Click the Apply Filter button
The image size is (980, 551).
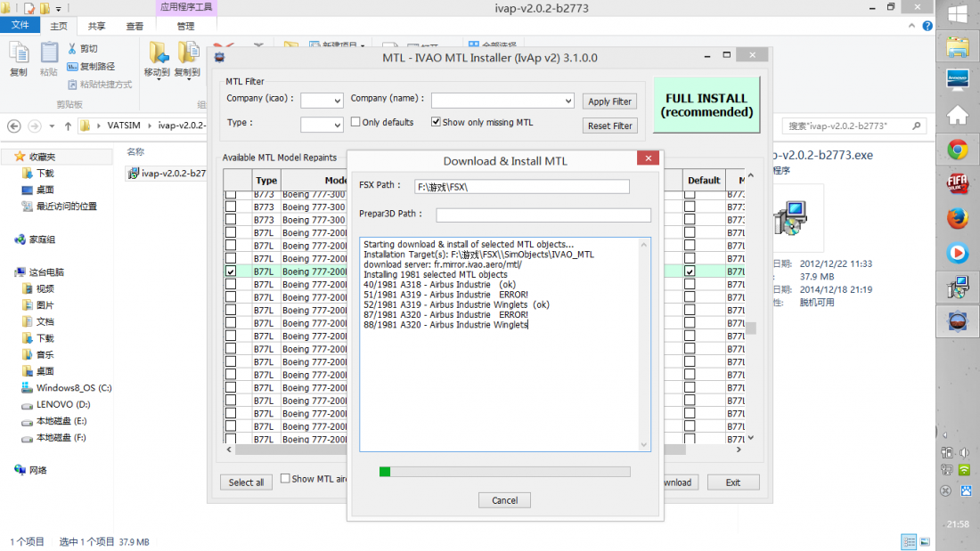tap(609, 101)
